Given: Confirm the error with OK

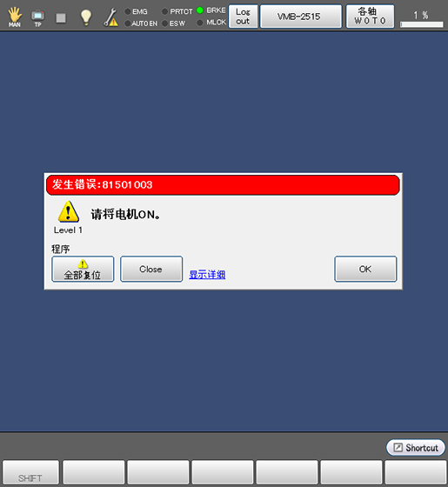Looking at the screenshot, I should click(x=365, y=269).
